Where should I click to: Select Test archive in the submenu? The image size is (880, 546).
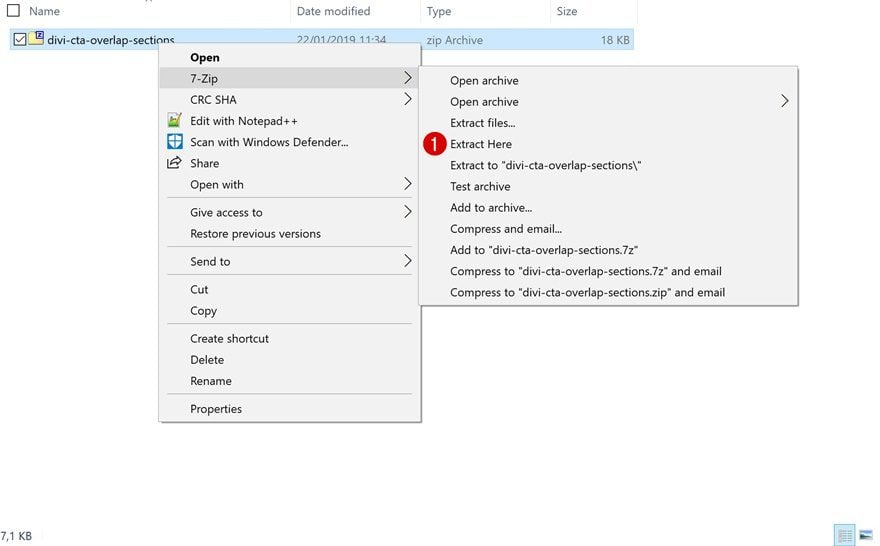(x=480, y=187)
